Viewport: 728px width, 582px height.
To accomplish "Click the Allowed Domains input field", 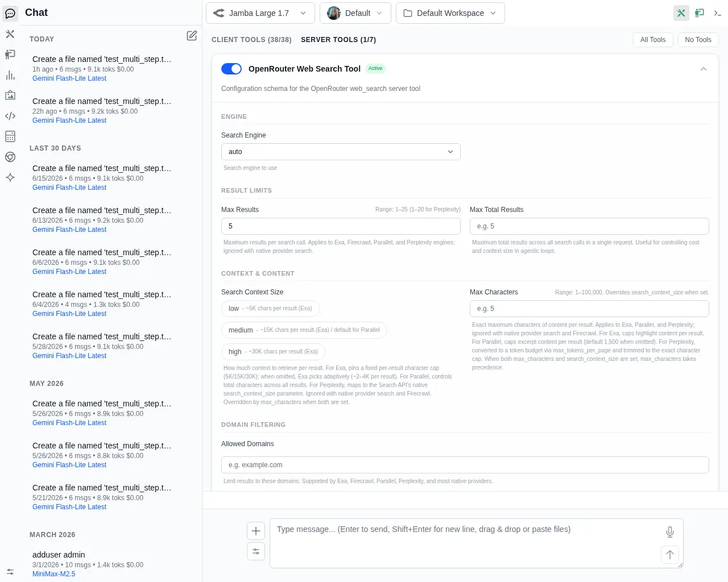I will tap(465, 465).
